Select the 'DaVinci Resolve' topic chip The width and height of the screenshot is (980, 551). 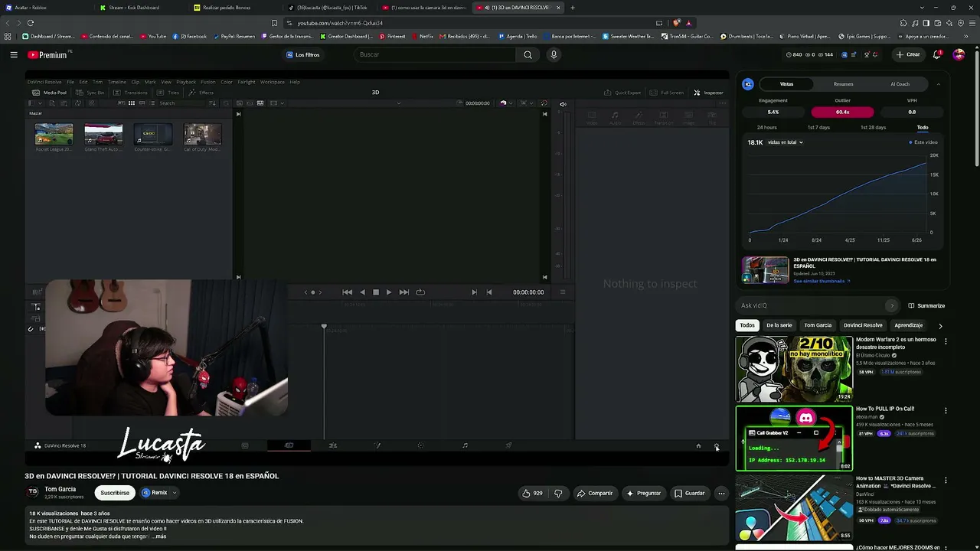tap(863, 325)
